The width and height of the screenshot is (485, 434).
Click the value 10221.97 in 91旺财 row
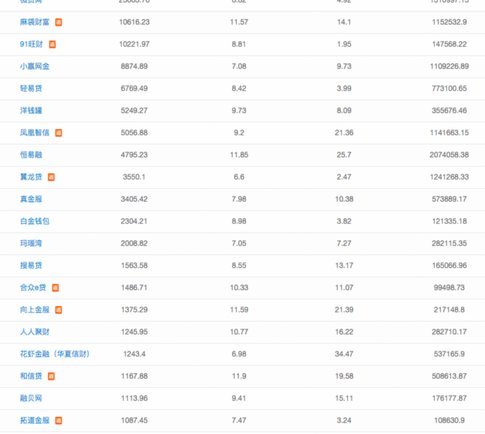(x=134, y=44)
